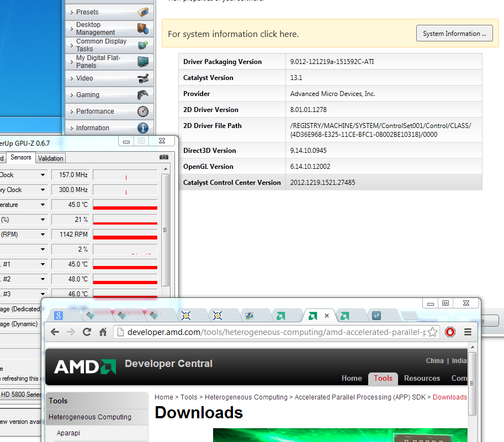Click the 45.0 °C temperature graph bar
The image size is (504, 442).
pyautogui.click(x=125, y=205)
